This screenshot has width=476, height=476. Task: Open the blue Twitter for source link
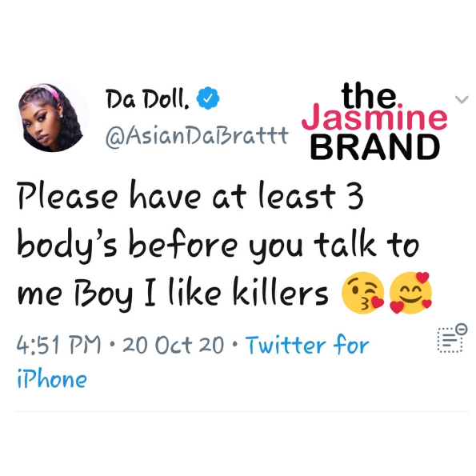(x=307, y=345)
